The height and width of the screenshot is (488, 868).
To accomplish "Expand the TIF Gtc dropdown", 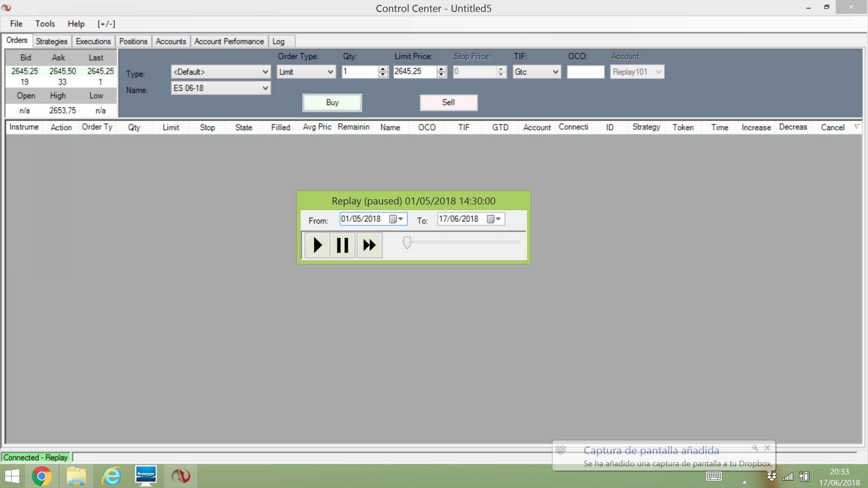I will 555,72.
